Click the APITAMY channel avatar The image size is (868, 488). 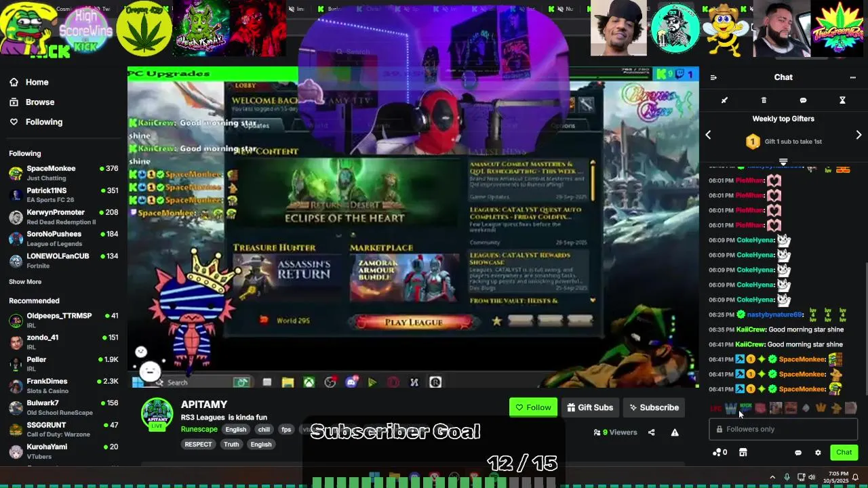pos(157,413)
